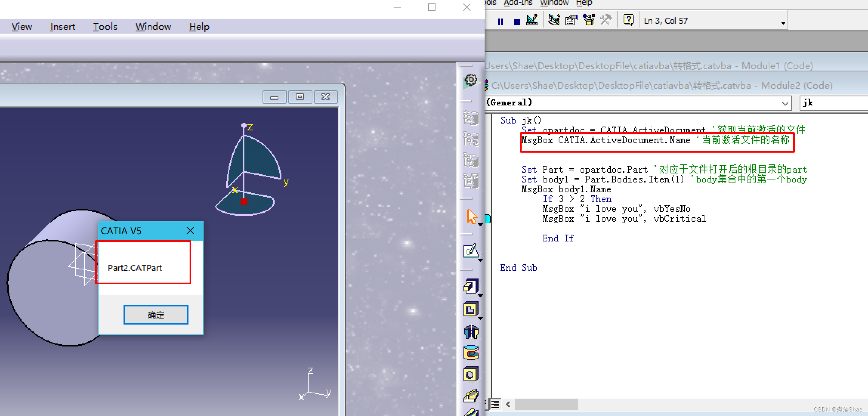868x416 pixels.
Task: Expand VBA toolbar options arrow
Action: click(x=783, y=23)
